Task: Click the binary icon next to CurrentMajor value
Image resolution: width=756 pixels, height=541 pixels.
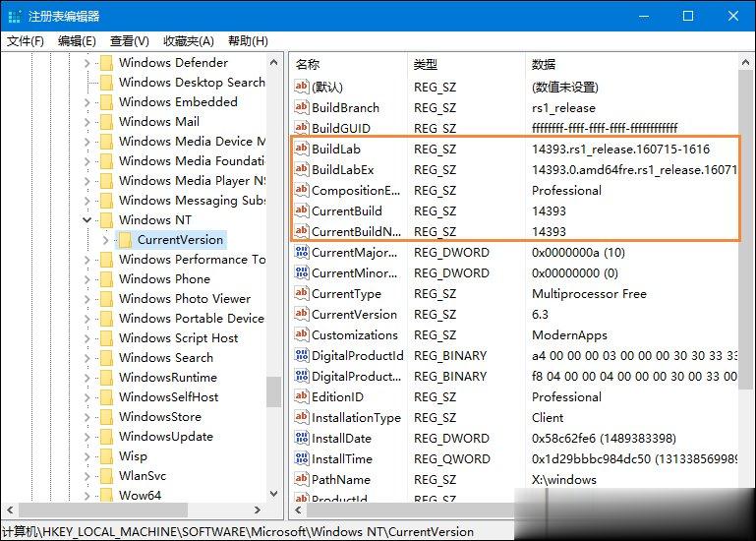Action: [302, 252]
